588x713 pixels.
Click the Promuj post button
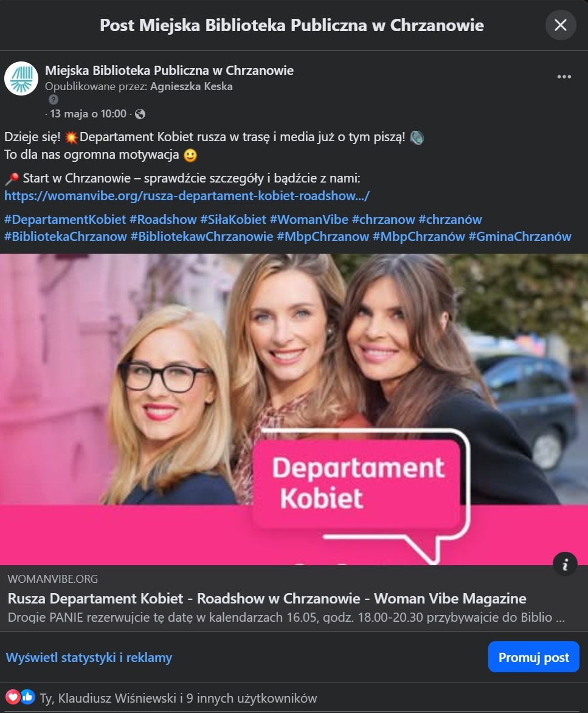[x=533, y=657]
